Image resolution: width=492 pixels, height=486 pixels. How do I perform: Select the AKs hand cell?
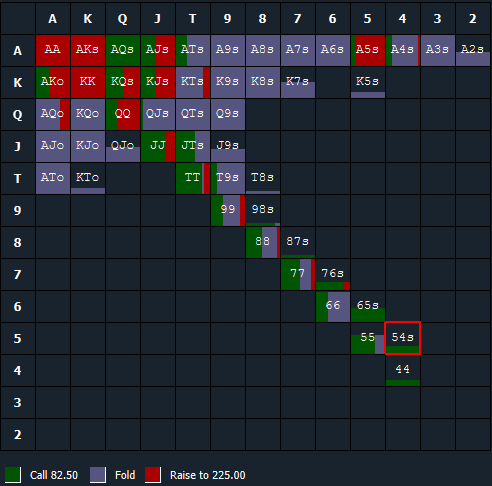click(x=88, y=50)
